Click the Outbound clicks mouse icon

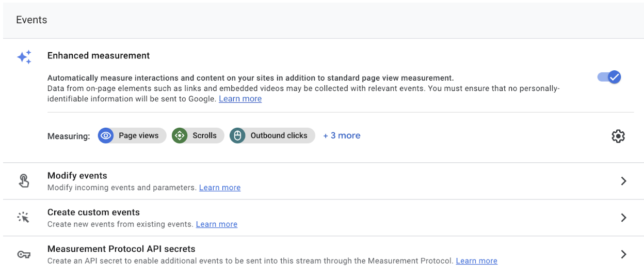click(x=237, y=136)
